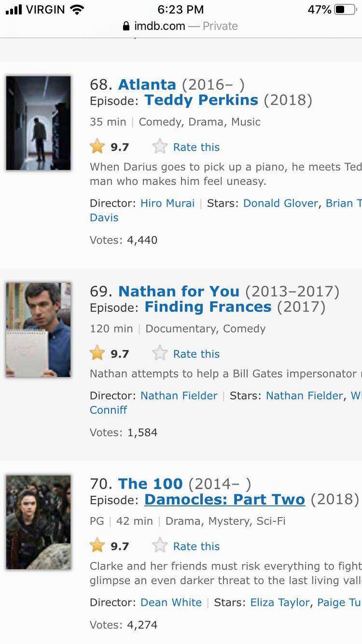Tap the gold star beside Atlanta's 9.7 rating
Screen dimensions: 362x644
(x=97, y=146)
